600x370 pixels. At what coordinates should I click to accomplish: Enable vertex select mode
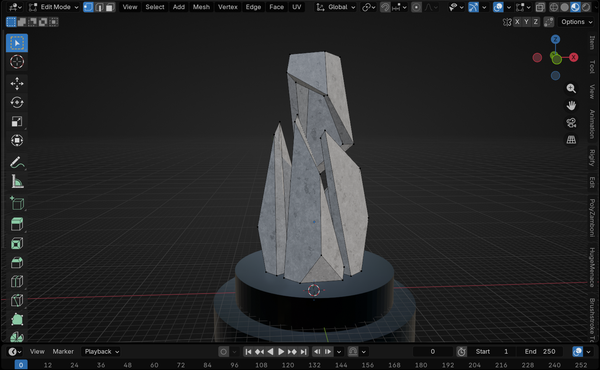[88, 7]
